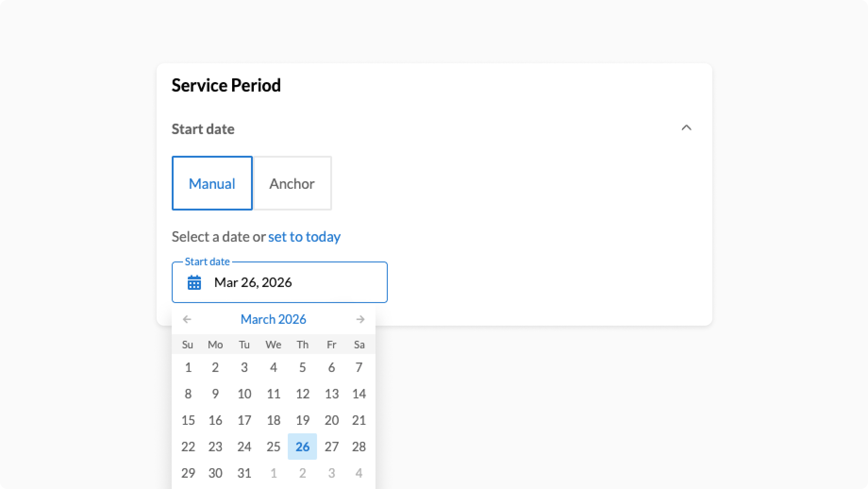
Task: Choose March 15 on the calendar
Action: tap(188, 420)
